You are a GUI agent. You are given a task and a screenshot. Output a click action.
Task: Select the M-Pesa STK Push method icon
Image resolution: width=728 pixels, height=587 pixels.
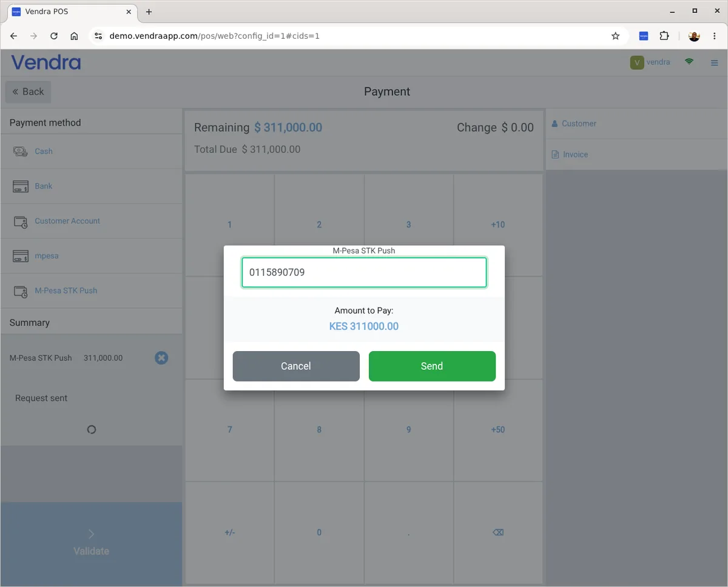pyautogui.click(x=21, y=291)
